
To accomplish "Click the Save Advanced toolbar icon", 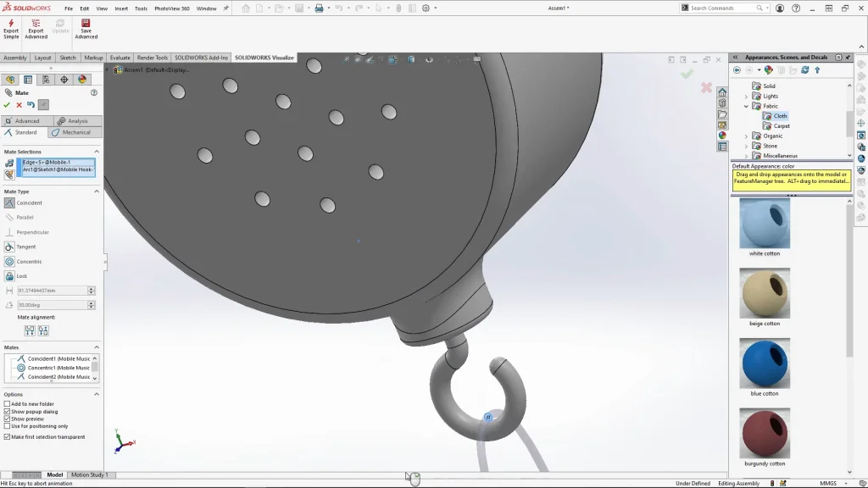I will [x=86, y=28].
